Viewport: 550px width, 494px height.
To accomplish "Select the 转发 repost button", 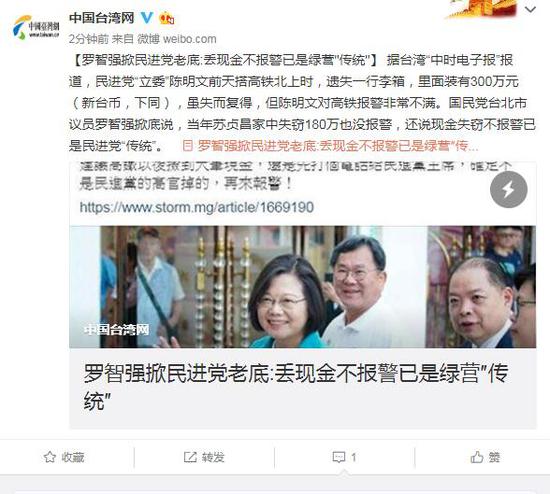I will 204,457.
